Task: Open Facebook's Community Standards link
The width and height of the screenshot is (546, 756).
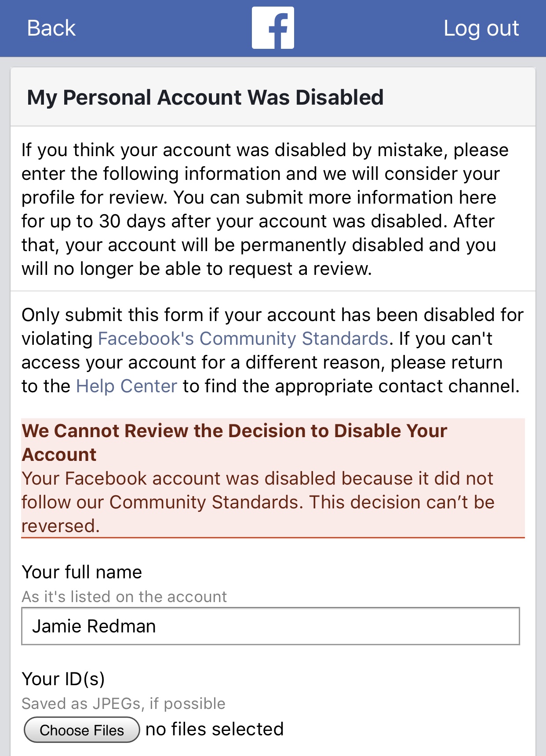Action: (243, 339)
